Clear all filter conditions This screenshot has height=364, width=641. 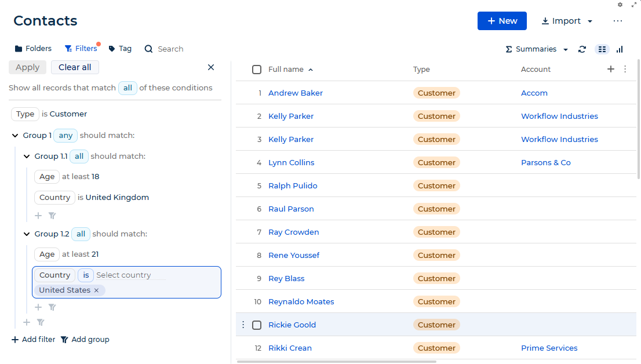[x=75, y=67]
